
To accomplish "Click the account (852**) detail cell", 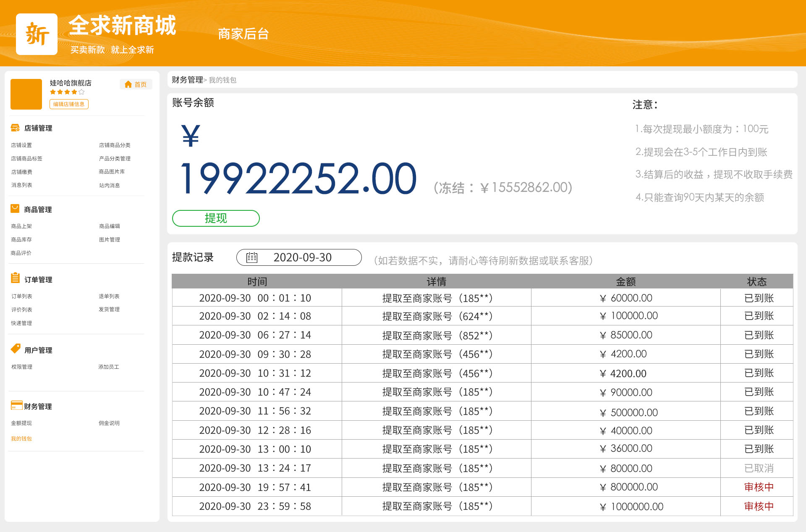I will 437,335.
